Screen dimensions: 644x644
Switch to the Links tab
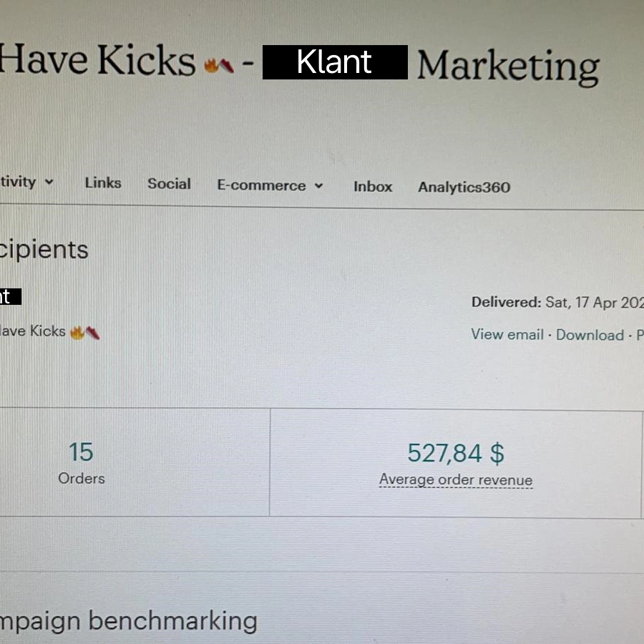tap(102, 182)
